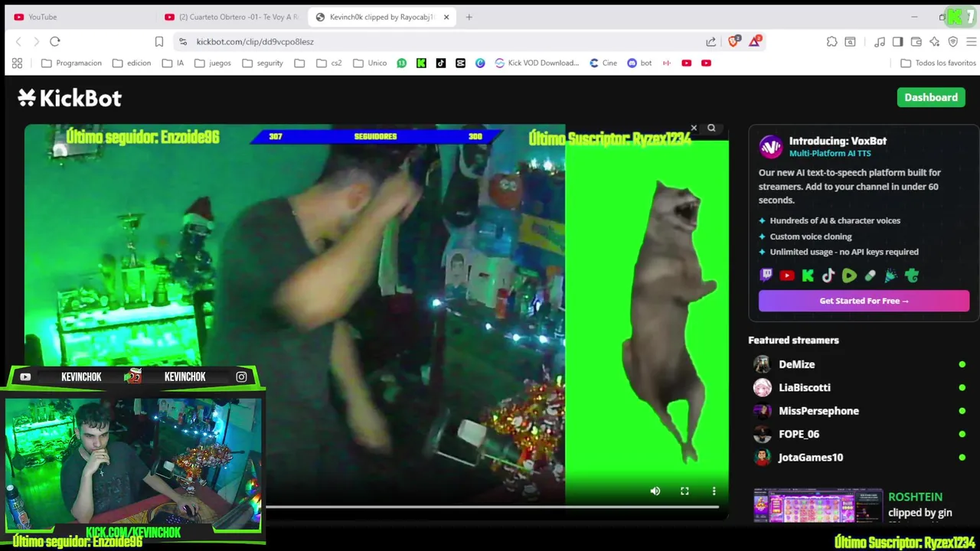Open a new browser tab
Image resolution: width=980 pixels, height=551 pixels.
tap(469, 17)
